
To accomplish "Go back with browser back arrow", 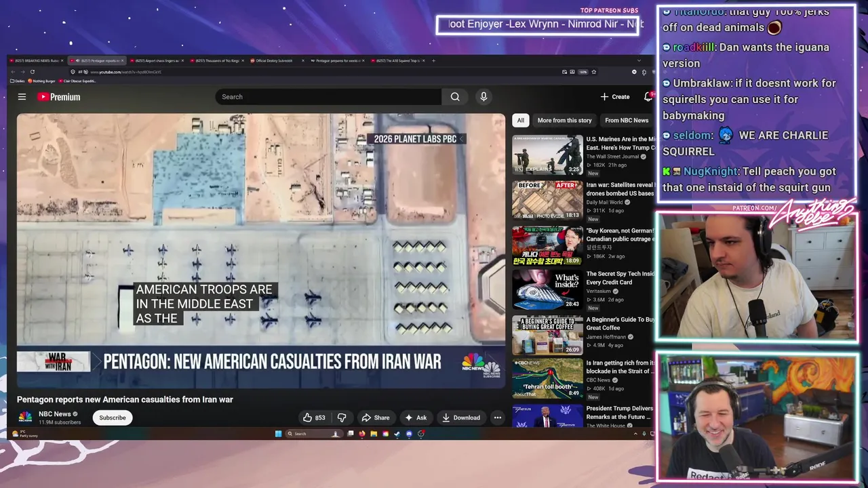I will [x=13, y=72].
